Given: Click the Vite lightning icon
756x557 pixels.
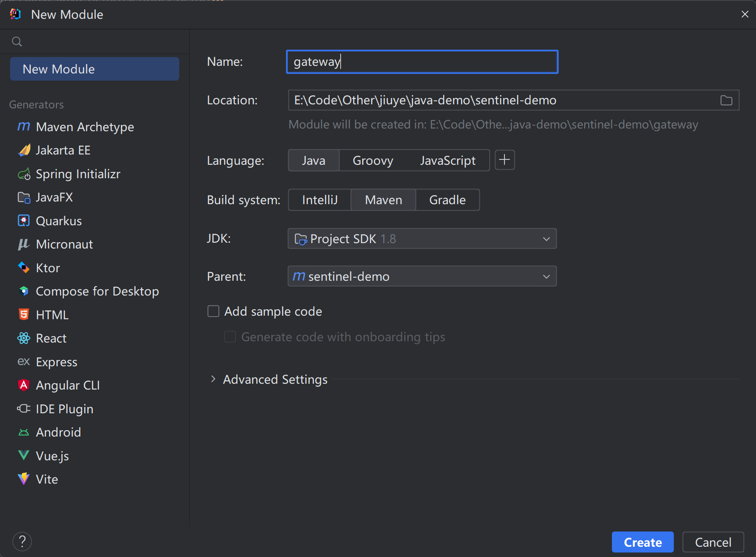Looking at the screenshot, I should (x=24, y=479).
